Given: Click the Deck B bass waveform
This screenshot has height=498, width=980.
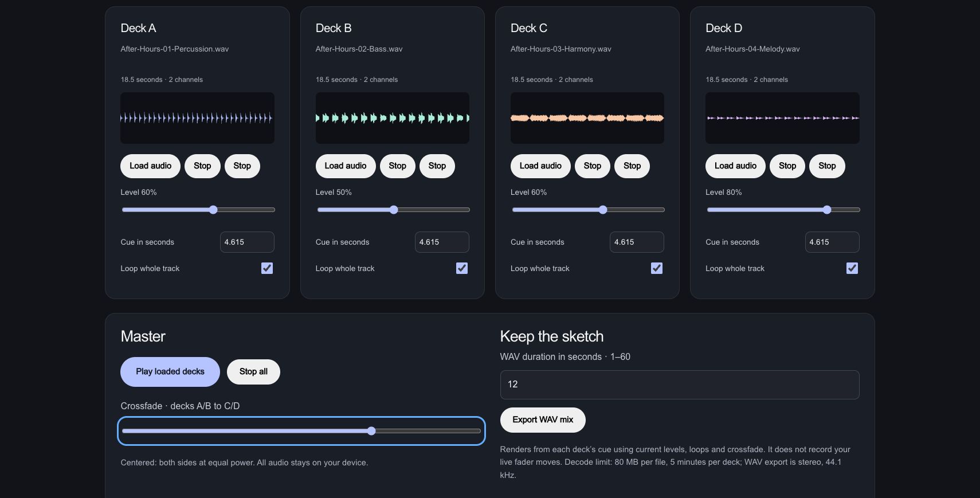Looking at the screenshot, I should click(x=393, y=118).
